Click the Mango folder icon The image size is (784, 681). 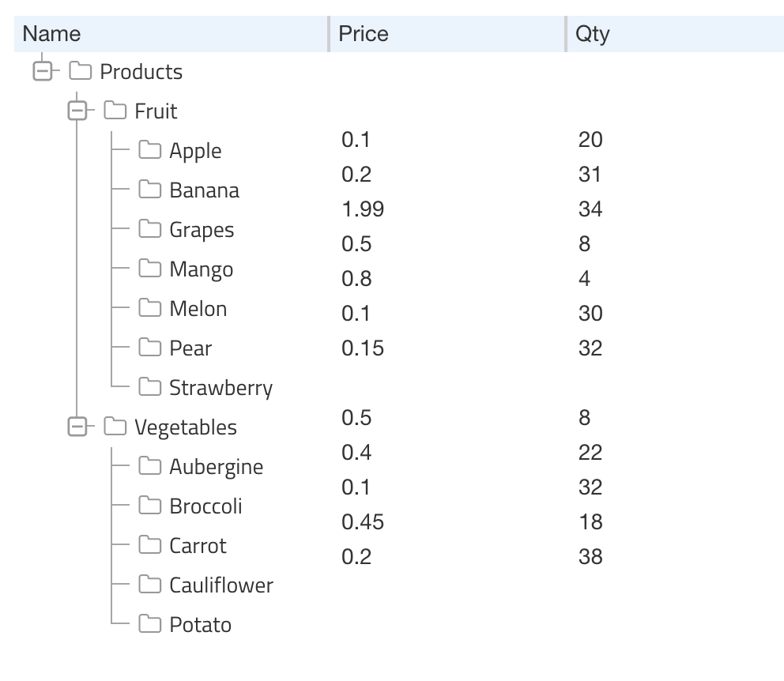(149, 269)
